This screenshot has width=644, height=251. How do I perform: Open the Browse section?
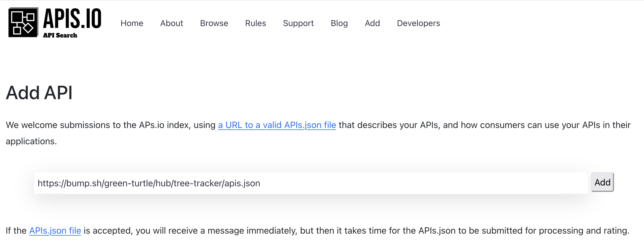coord(214,23)
